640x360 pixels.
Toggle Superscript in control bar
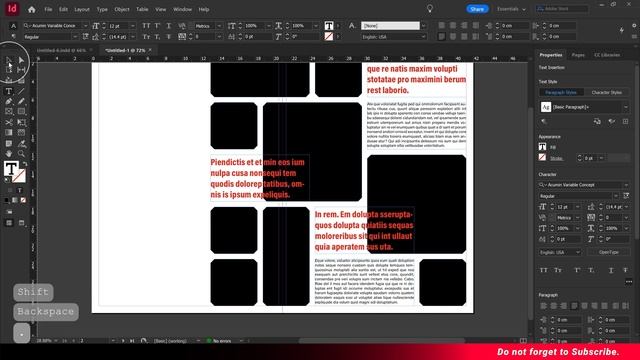(x=157, y=26)
